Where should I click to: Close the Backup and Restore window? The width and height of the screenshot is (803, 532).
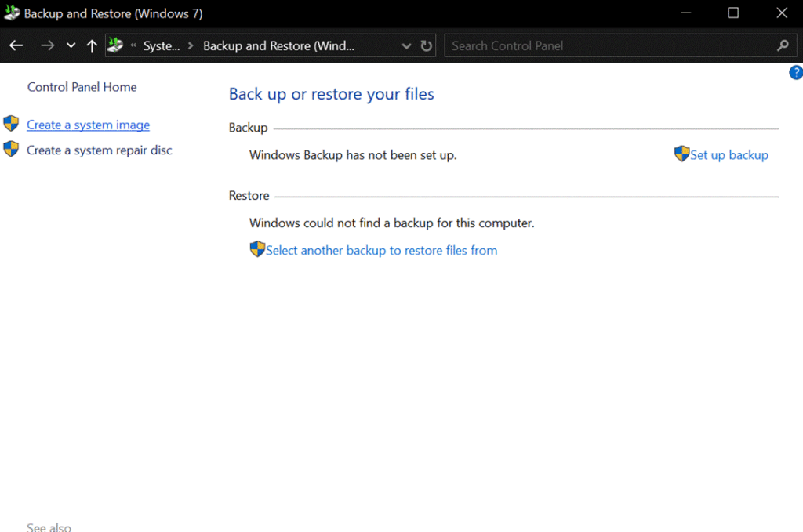click(x=782, y=13)
